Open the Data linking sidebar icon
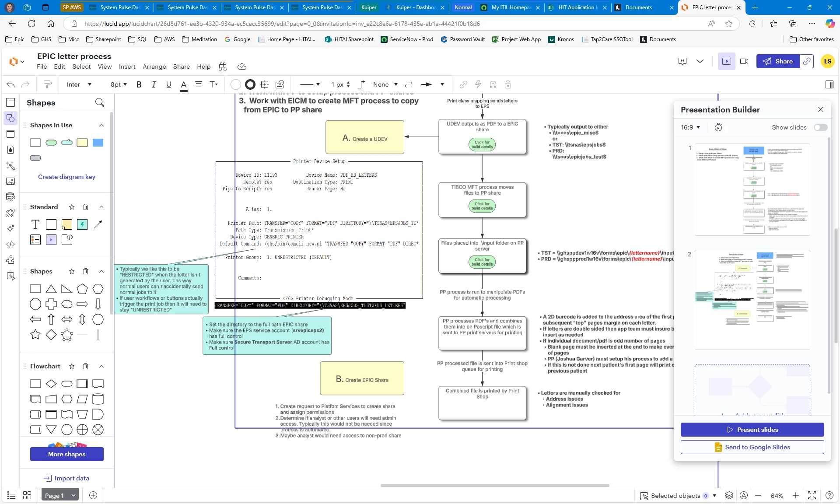The width and height of the screenshot is (840, 504). coord(10,197)
